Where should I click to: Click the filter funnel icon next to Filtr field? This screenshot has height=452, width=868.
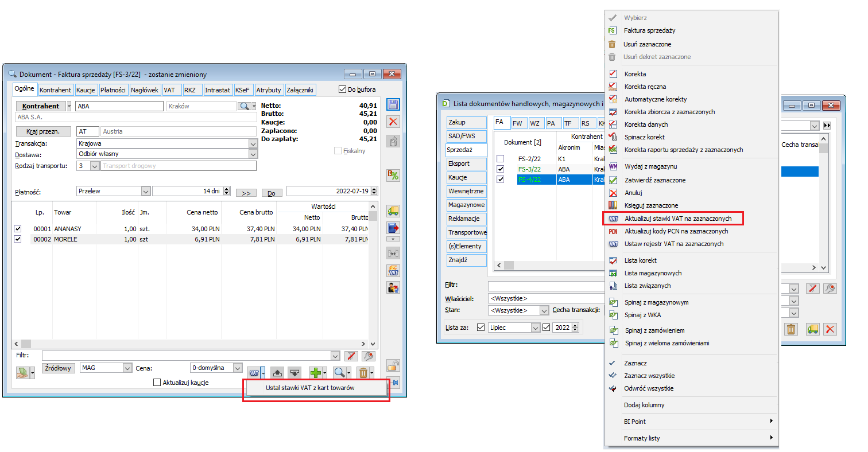click(x=352, y=356)
